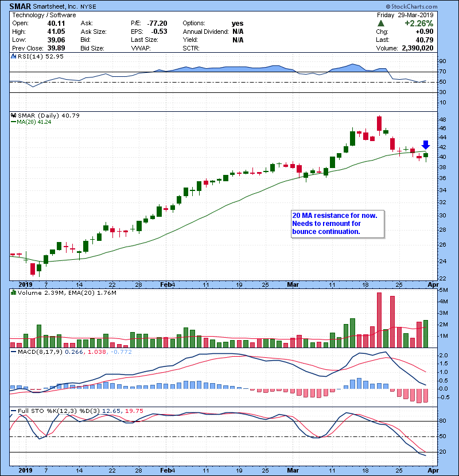
Task: Click the candlestick icon beside SMAR (Daily)
Action: click(13, 115)
